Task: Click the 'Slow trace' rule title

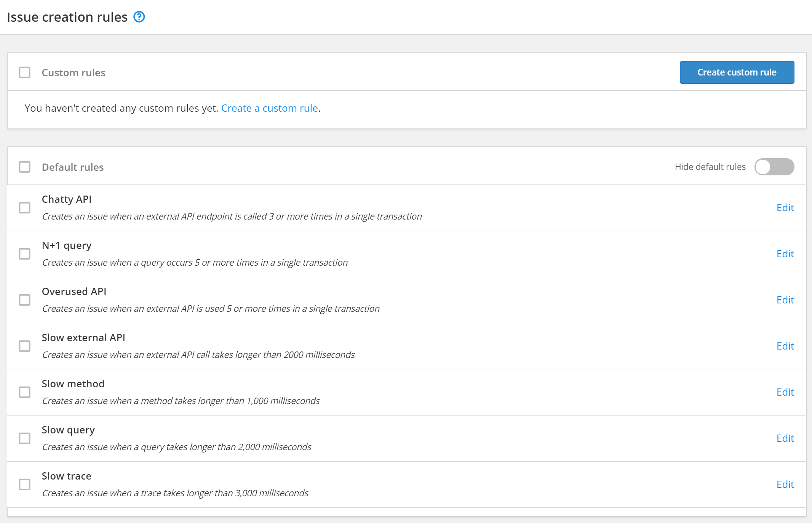Action: click(x=67, y=476)
